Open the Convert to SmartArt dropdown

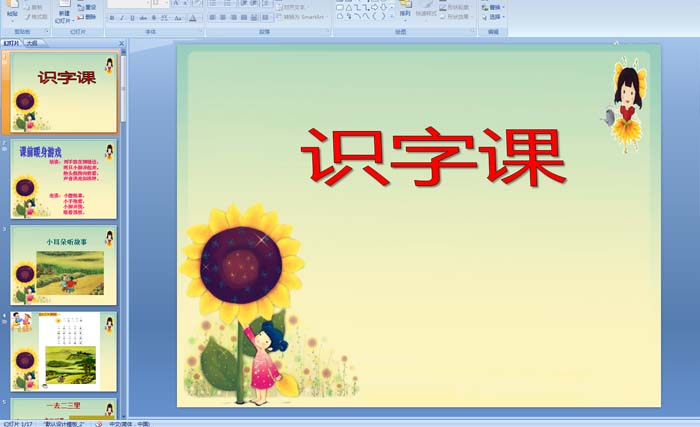coord(302,17)
